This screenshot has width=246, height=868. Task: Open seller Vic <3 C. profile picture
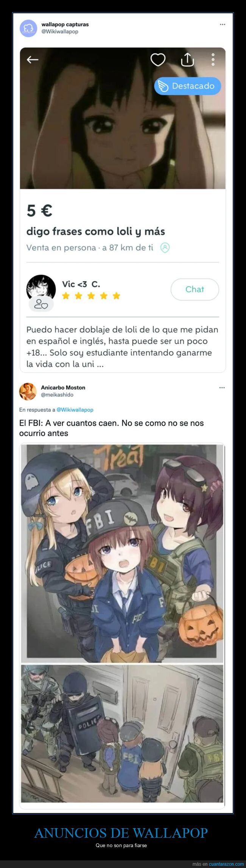41,289
